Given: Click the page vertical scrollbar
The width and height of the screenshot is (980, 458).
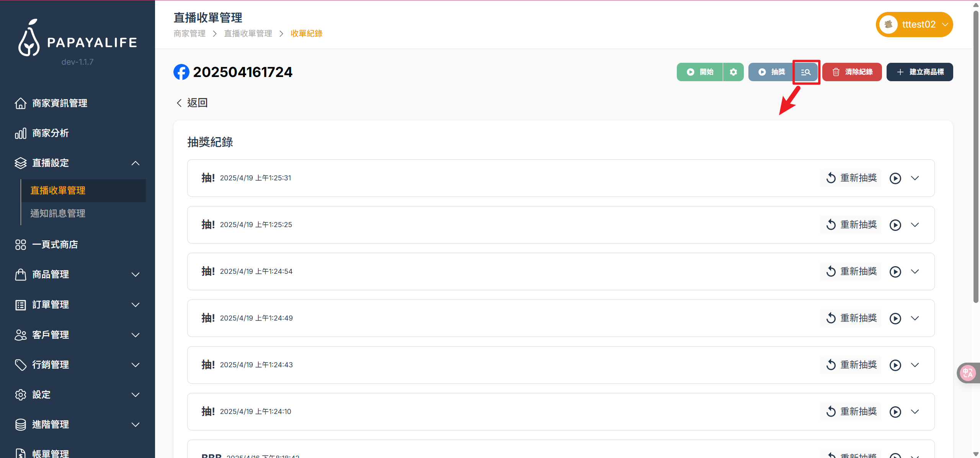Looking at the screenshot, I should 975,153.
